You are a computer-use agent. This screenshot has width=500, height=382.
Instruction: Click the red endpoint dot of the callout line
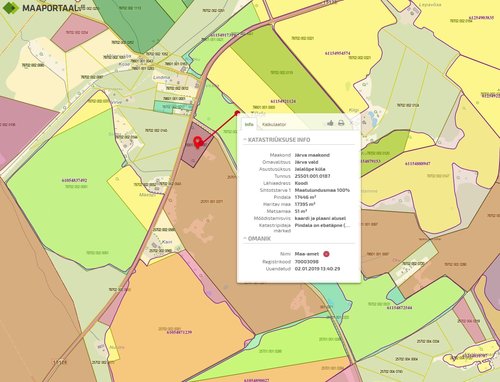[237, 113]
